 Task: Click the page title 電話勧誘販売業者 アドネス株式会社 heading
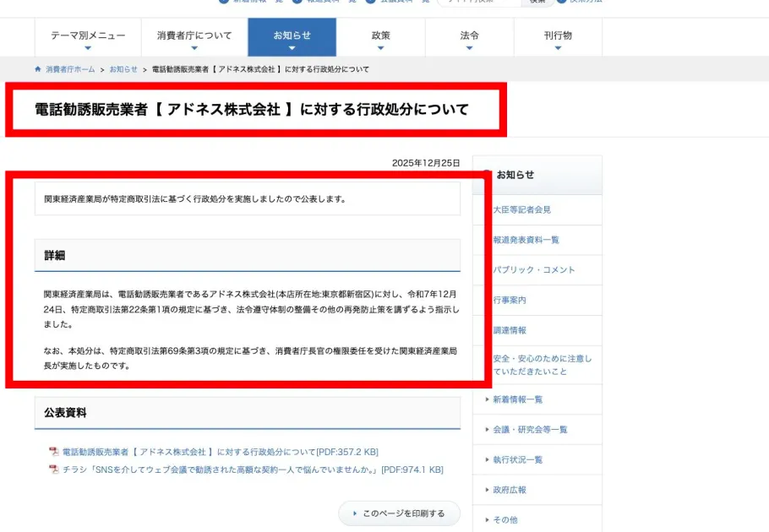click(252, 109)
